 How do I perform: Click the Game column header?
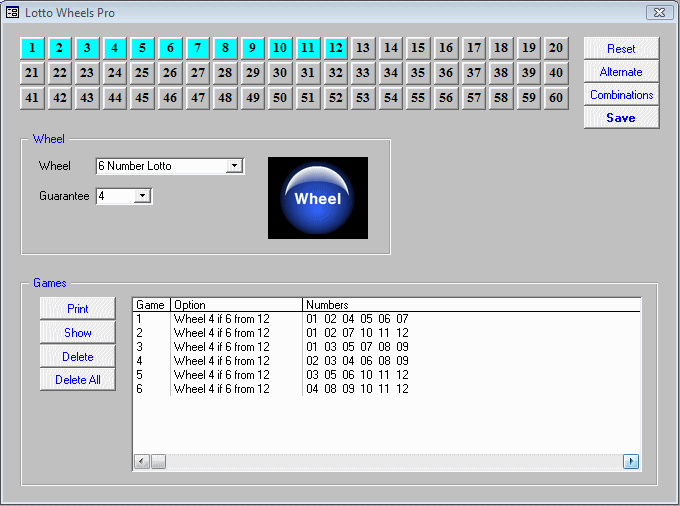click(151, 305)
